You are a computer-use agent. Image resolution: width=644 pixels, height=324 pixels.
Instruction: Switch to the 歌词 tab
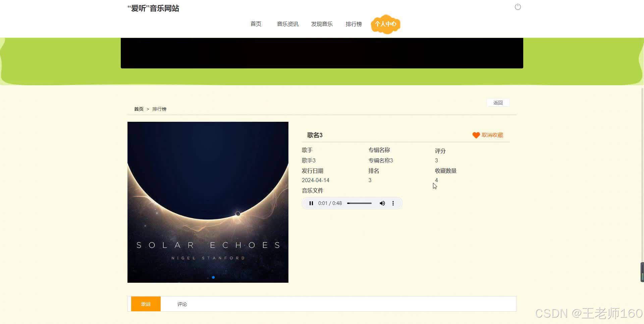[146, 304]
